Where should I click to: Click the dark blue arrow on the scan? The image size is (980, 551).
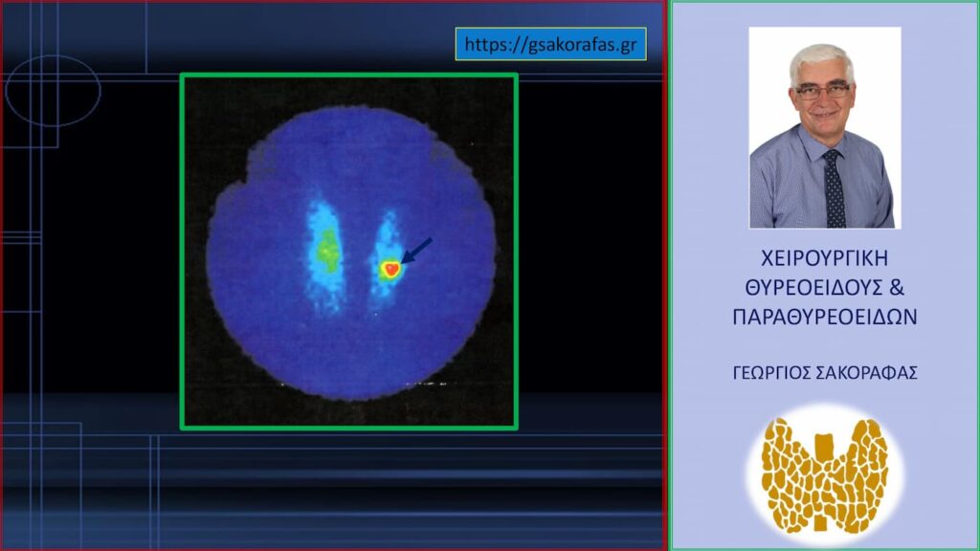416,251
